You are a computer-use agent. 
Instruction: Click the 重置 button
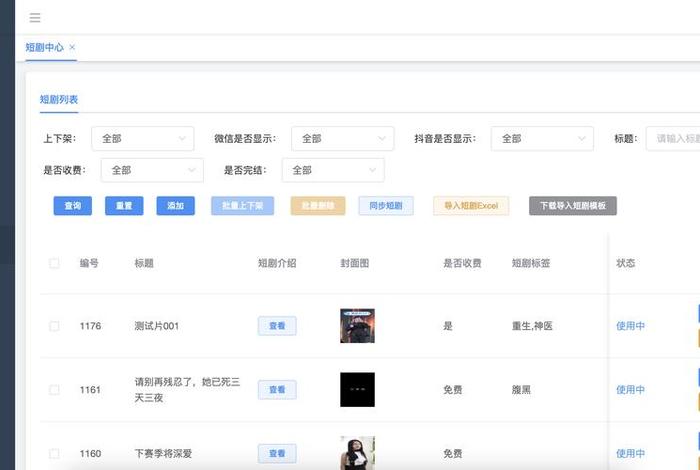click(124, 206)
